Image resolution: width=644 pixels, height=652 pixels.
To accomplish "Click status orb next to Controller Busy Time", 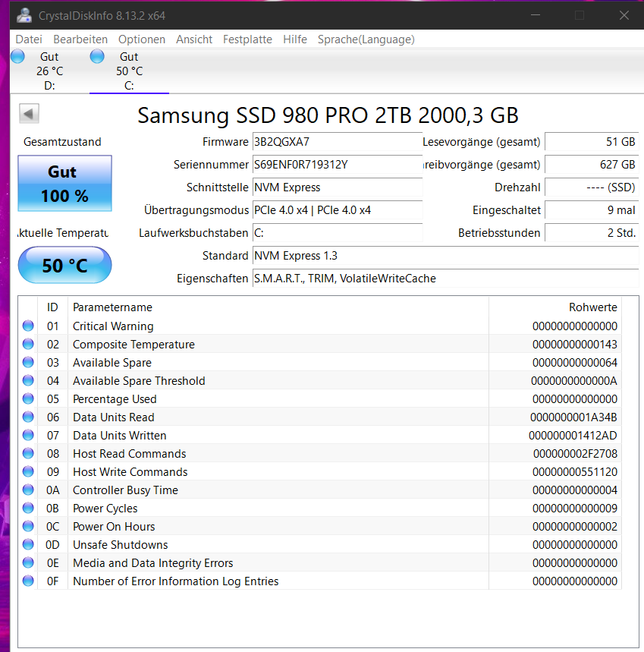I will [28, 490].
